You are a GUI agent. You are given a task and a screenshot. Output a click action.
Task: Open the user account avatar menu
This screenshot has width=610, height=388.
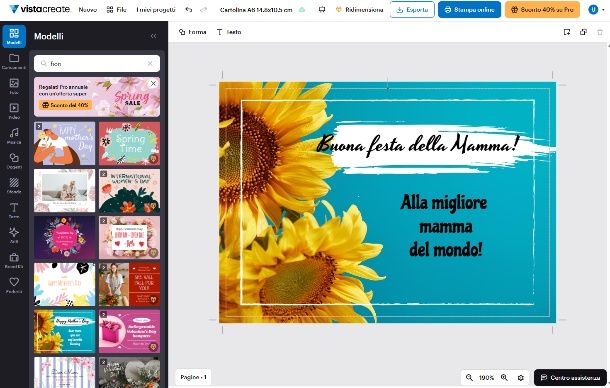593,10
